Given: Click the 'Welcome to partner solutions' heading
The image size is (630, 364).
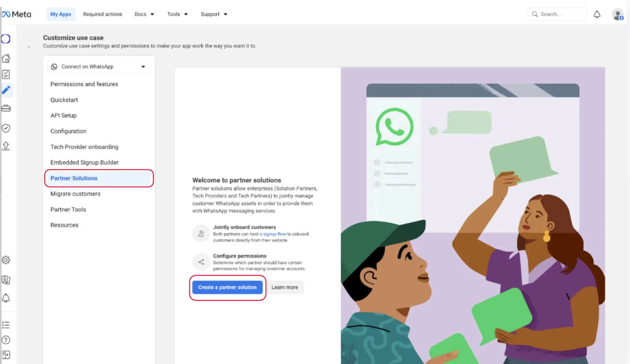Looking at the screenshot, I should click(x=237, y=180).
